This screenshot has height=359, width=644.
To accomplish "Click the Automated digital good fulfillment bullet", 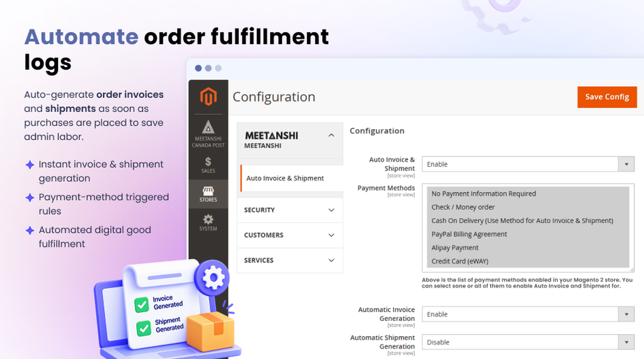I will [95, 237].
